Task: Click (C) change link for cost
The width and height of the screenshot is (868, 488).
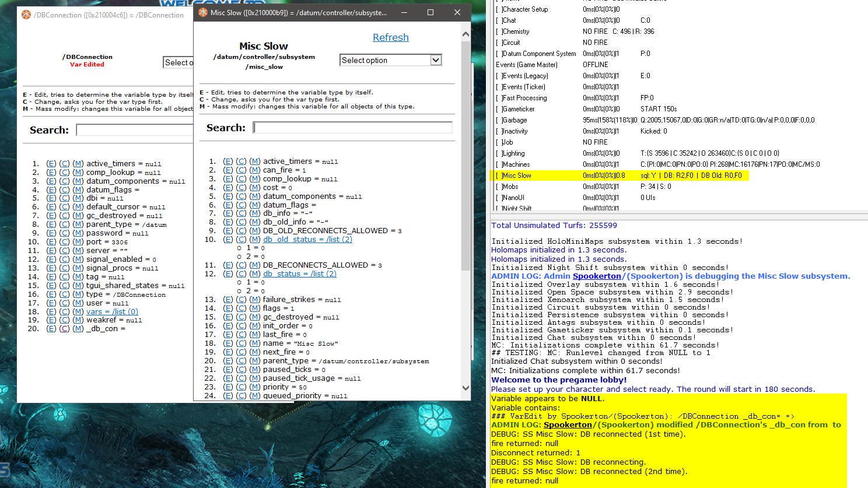Action: point(241,188)
